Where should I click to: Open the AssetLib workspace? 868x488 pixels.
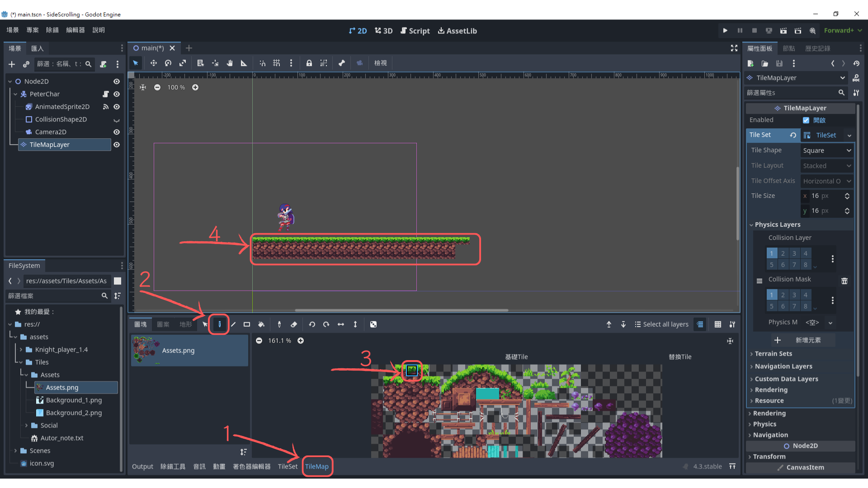pyautogui.click(x=457, y=31)
